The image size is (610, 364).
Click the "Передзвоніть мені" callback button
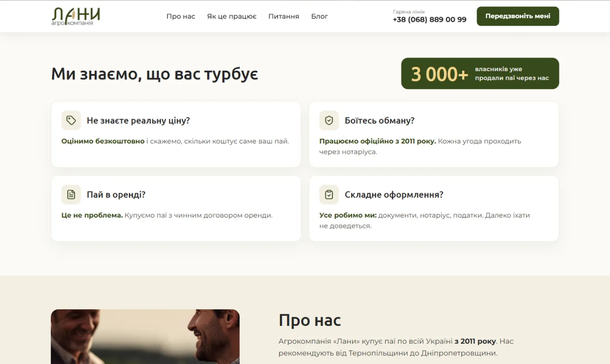(x=518, y=16)
